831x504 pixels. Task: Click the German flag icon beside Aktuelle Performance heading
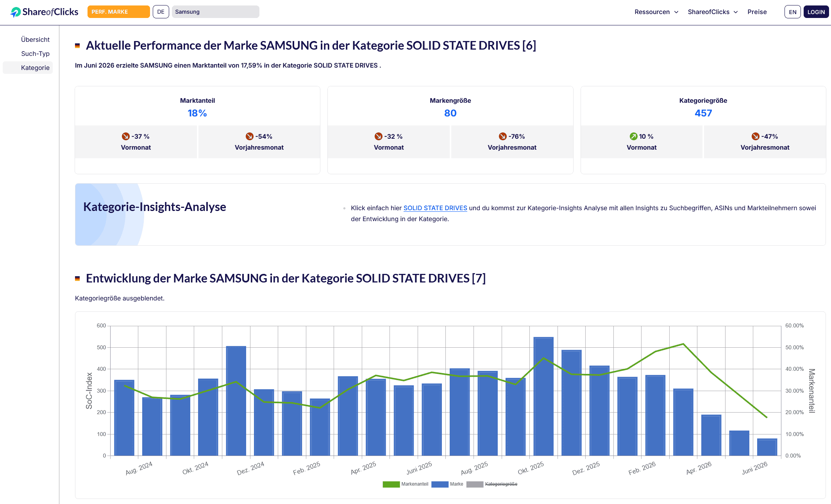pyautogui.click(x=77, y=46)
